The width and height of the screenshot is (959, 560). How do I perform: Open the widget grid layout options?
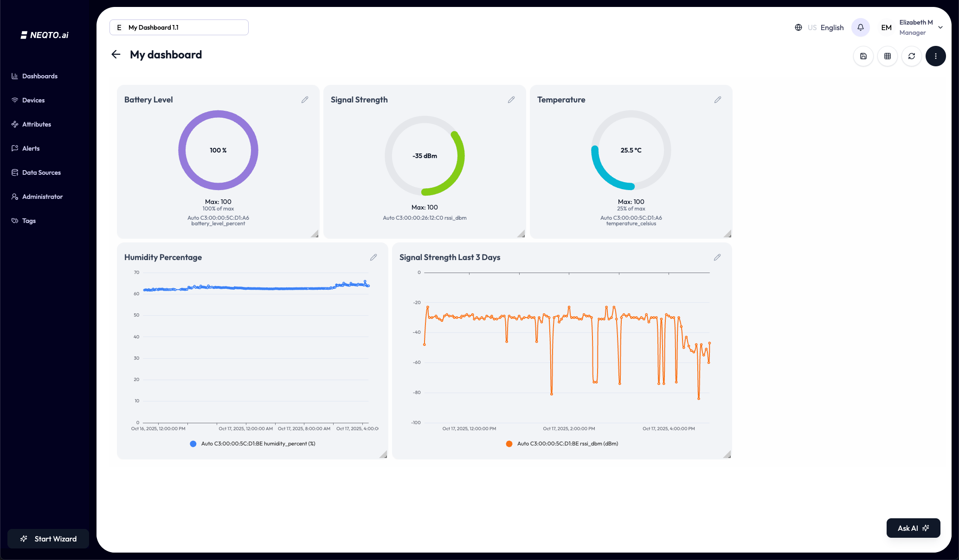click(x=888, y=56)
